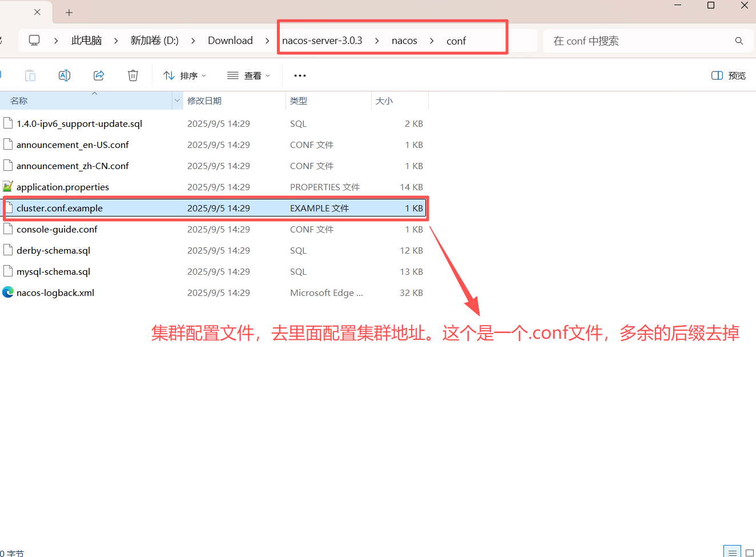Click the 2 KB size cell
The height and width of the screenshot is (557, 756).
[414, 123]
